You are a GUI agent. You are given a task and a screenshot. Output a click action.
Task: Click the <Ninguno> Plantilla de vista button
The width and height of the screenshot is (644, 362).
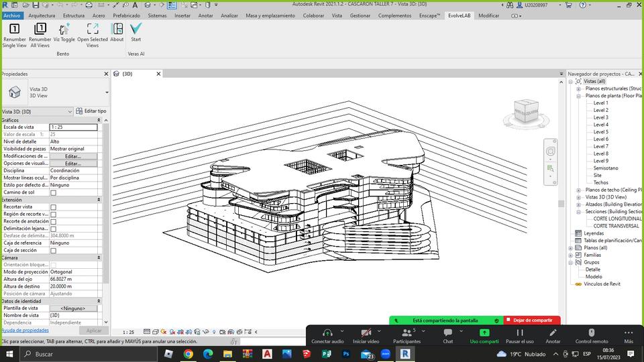73,308
